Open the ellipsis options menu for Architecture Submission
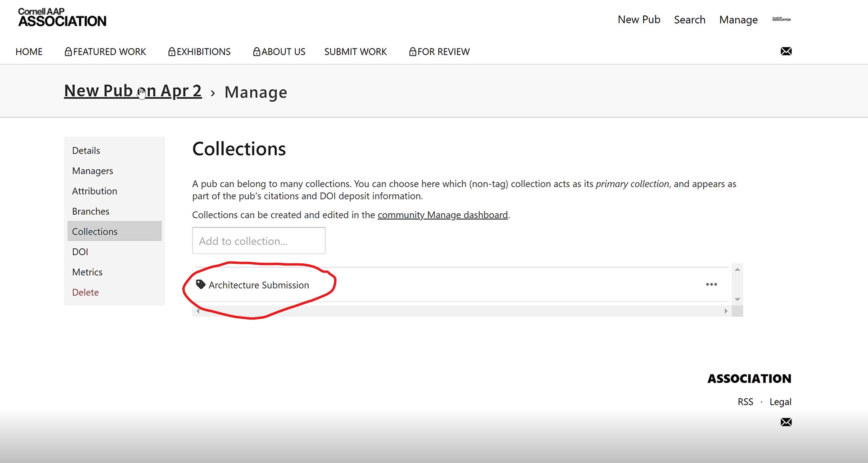The height and width of the screenshot is (463, 868). point(712,284)
